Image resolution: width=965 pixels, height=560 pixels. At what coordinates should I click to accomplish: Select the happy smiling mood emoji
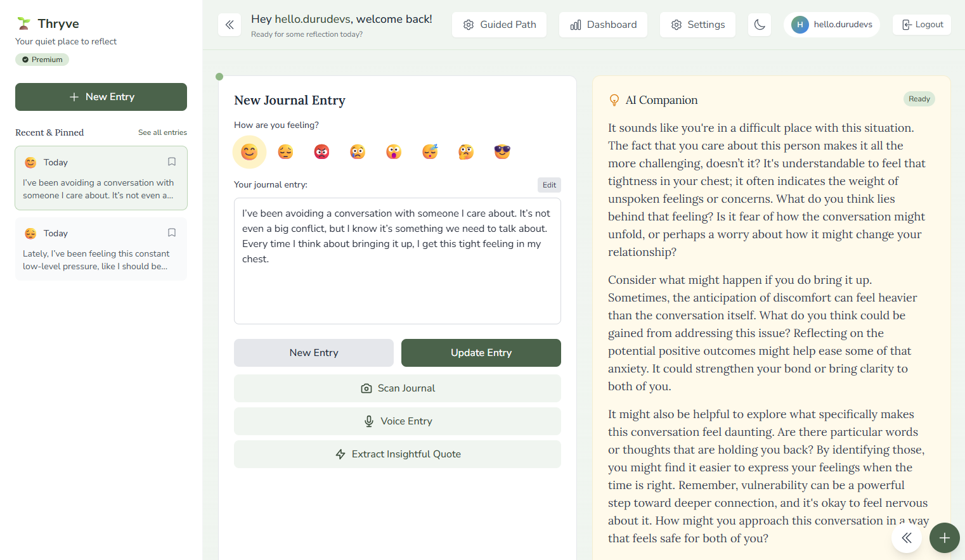coord(249,152)
